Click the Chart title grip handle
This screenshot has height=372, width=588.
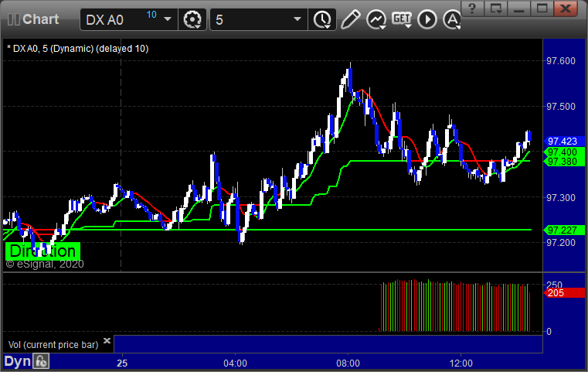point(14,19)
